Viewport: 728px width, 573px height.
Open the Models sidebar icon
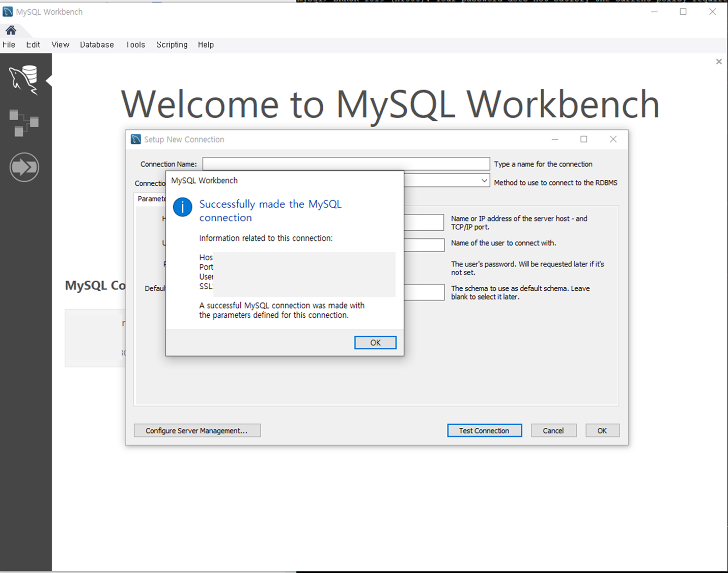[24, 123]
